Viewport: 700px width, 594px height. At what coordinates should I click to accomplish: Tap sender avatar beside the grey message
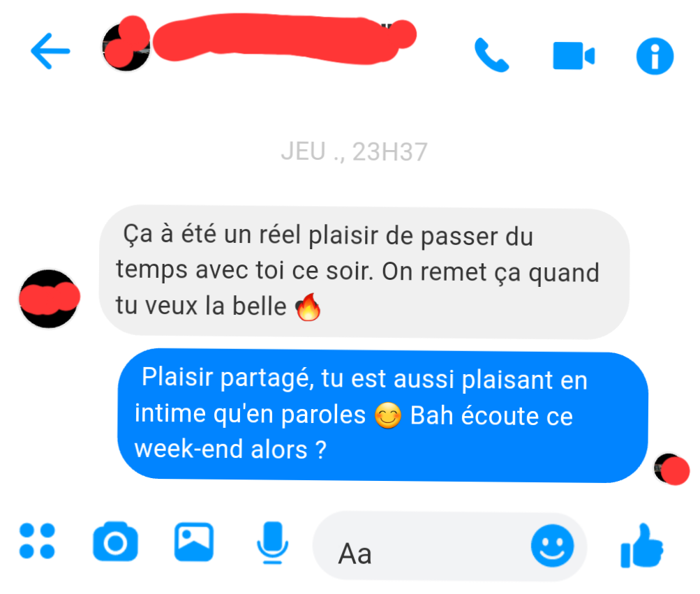point(49,298)
